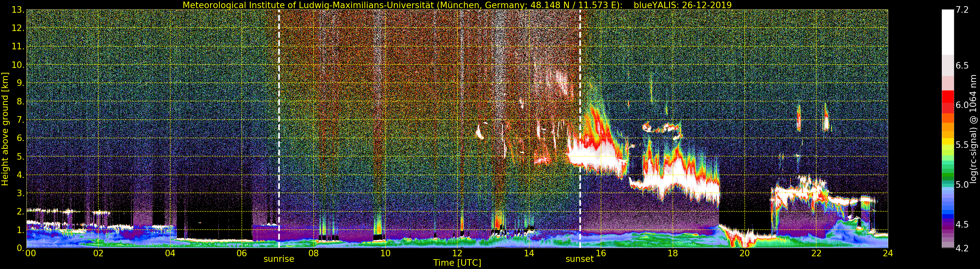Click the height axis tick label 1.

tap(21, 230)
